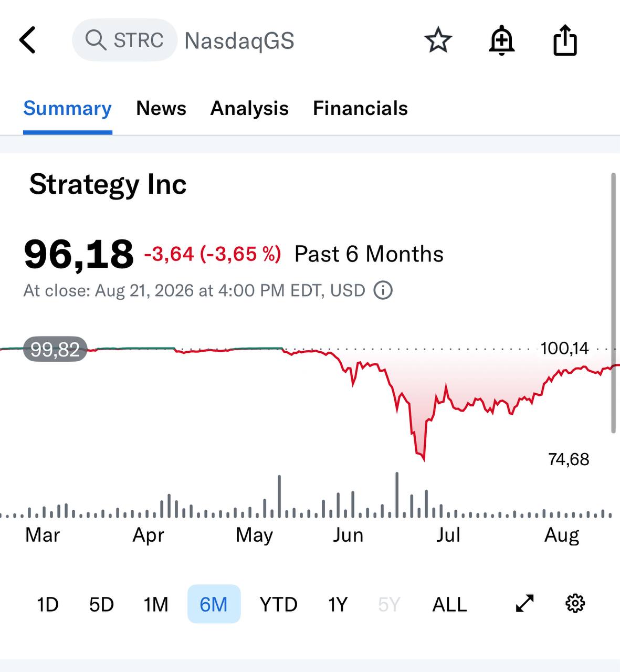Create a price alert with bell icon
The image size is (620, 672).
coord(501,40)
